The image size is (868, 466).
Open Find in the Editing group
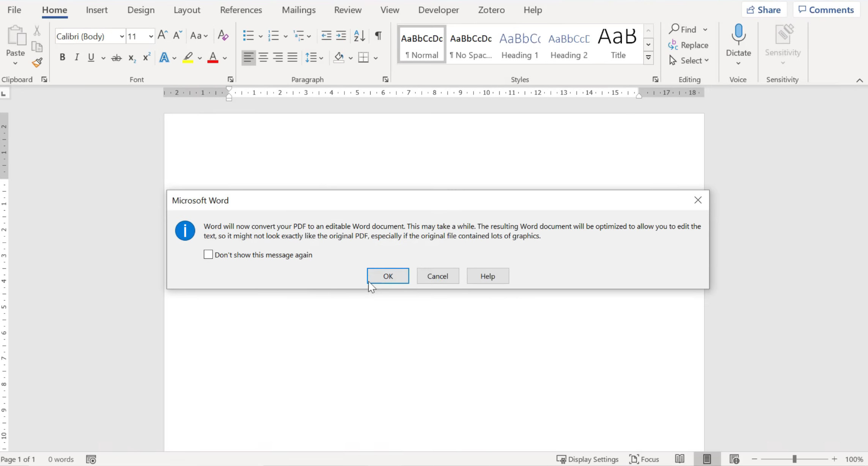[x=683, y=29]
